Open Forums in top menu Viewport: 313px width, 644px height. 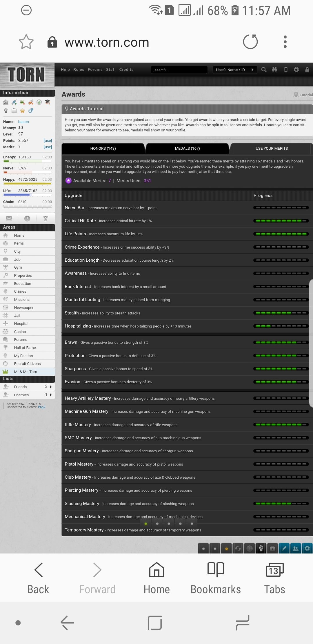pos(95,70)
